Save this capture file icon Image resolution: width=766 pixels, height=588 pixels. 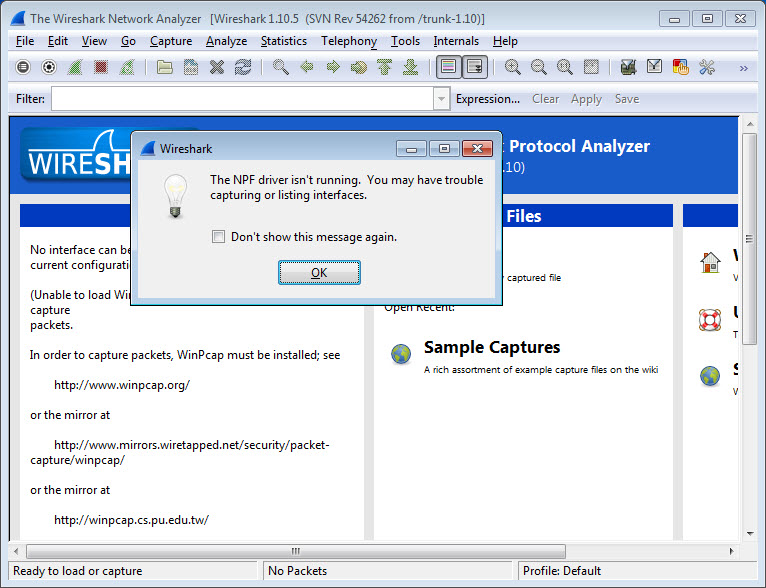pyautogui.click(x=191, y=67)
